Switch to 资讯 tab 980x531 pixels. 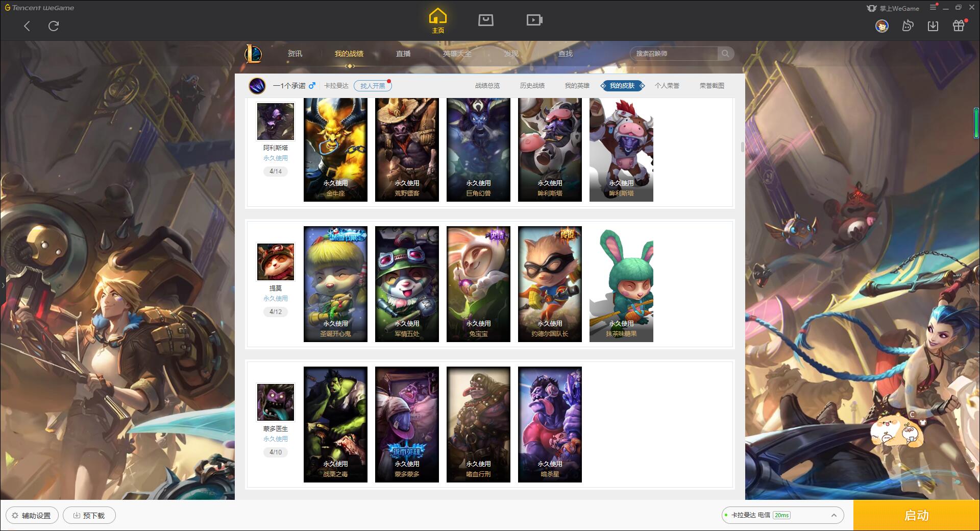coord(295,54)
